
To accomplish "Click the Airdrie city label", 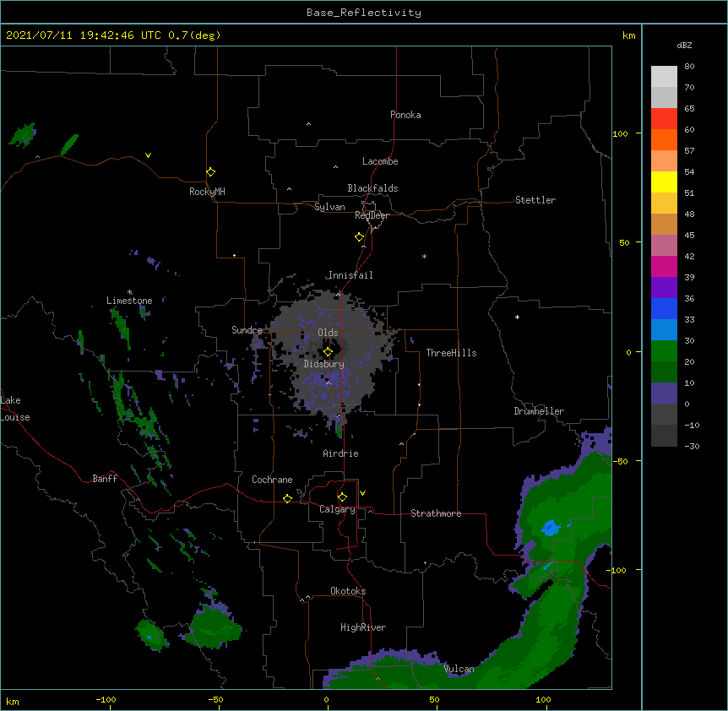I will [x=340, y=453].
